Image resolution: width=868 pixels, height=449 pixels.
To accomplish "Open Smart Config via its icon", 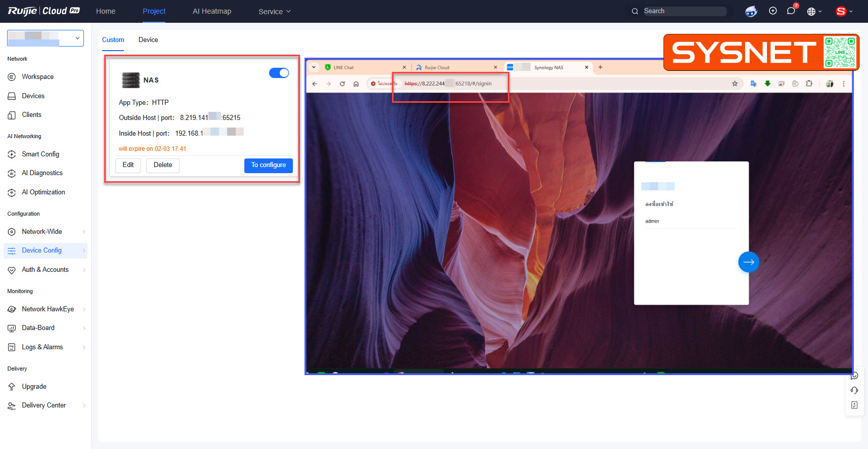I will (x=12, y=154).
